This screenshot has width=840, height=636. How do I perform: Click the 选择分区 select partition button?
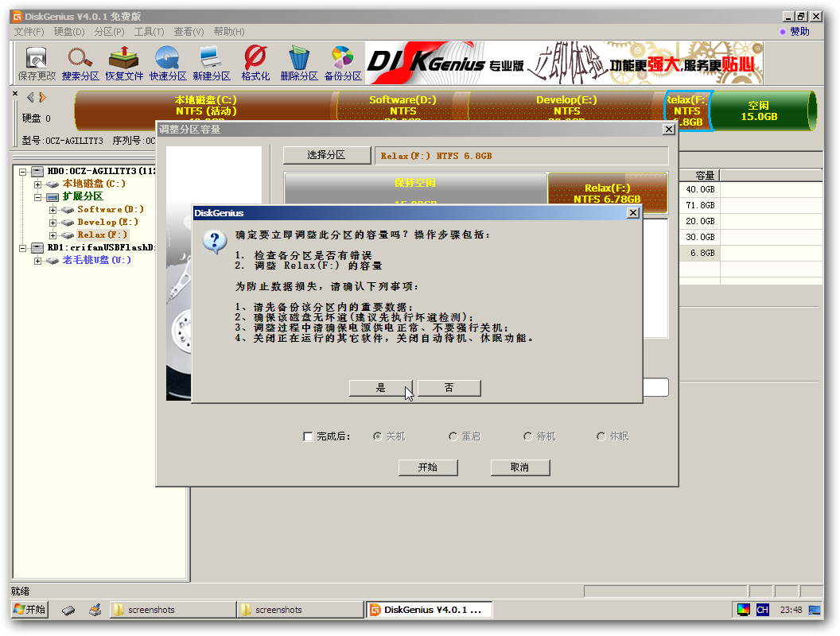click(327, 155)
